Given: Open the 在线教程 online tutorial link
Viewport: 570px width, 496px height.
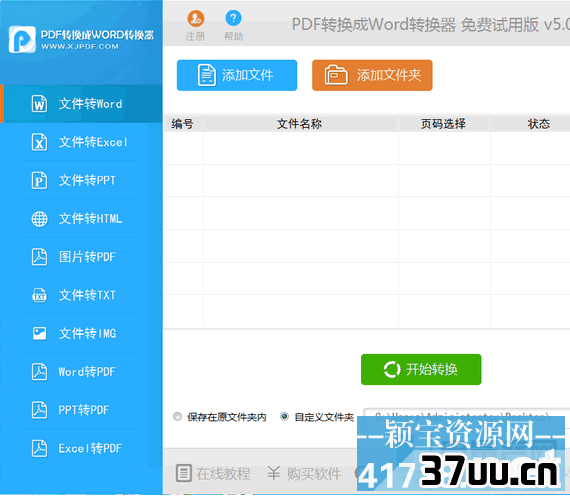Looking at the screenshot, I should 213,473.
